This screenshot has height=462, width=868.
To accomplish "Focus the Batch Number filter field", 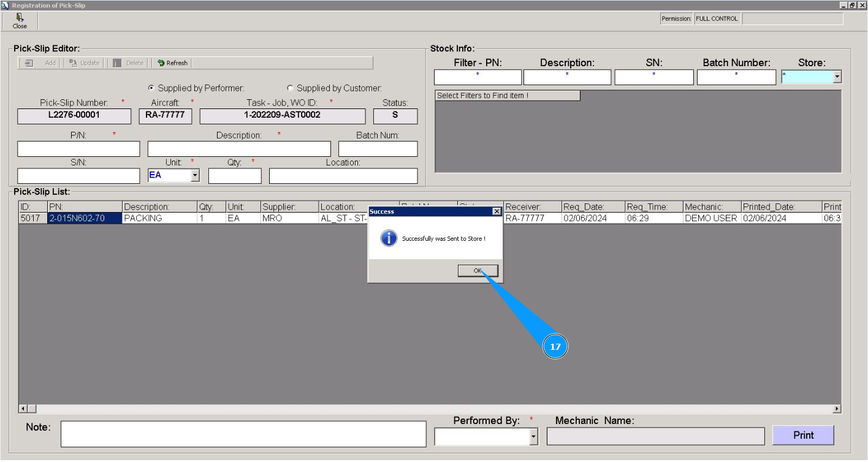I will coord(736,77).
